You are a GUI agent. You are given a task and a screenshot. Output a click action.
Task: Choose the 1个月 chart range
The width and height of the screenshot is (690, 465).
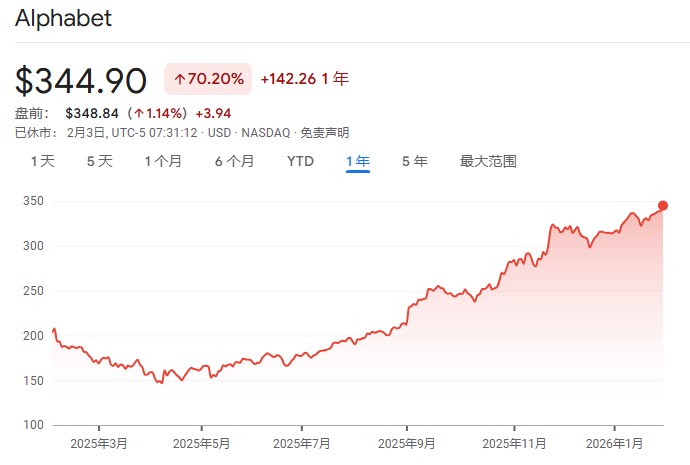coord(163,161)
